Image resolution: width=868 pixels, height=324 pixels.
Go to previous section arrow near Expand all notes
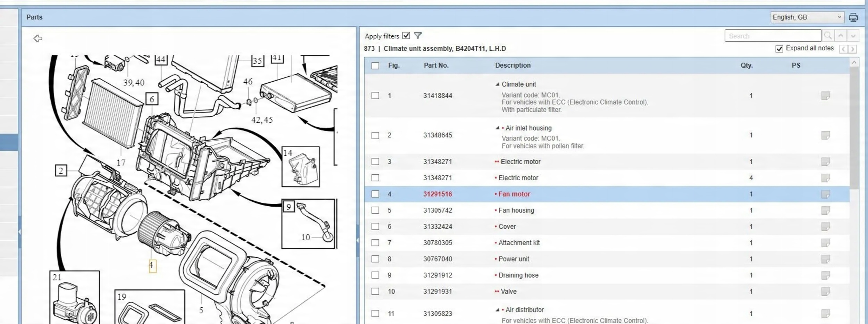[x=843, y=49]
